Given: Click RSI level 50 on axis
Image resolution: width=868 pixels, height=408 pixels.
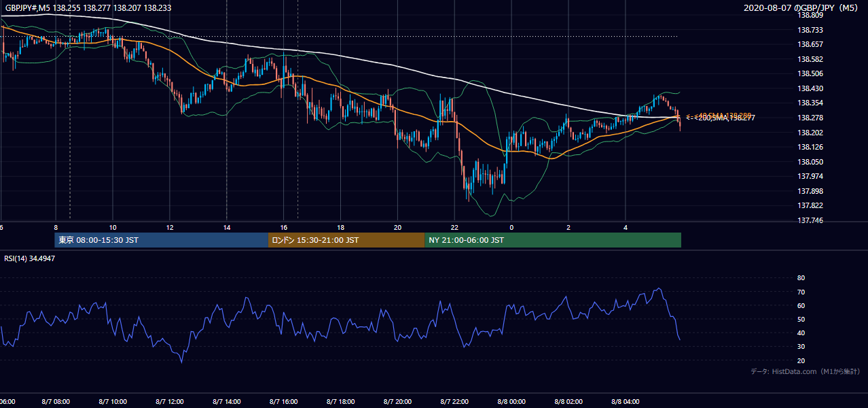Looking at the screenshot, I should (801, 319).
